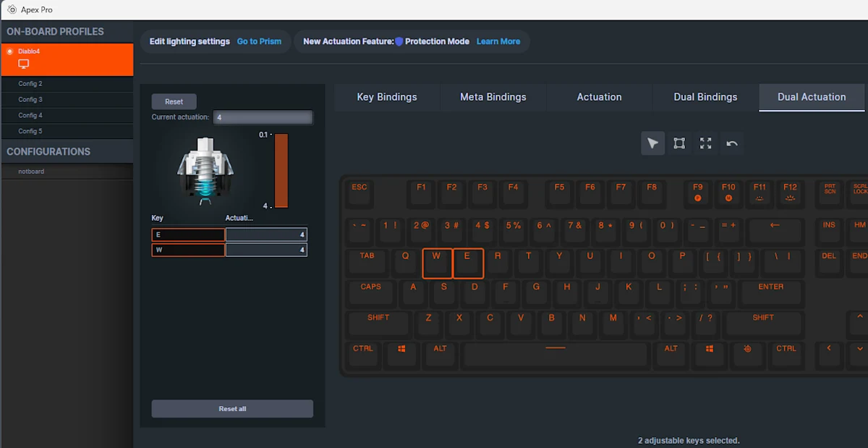Switch to the Actuation tab
The width and height of the screenshot is (868, 448).
pos(599,96)
